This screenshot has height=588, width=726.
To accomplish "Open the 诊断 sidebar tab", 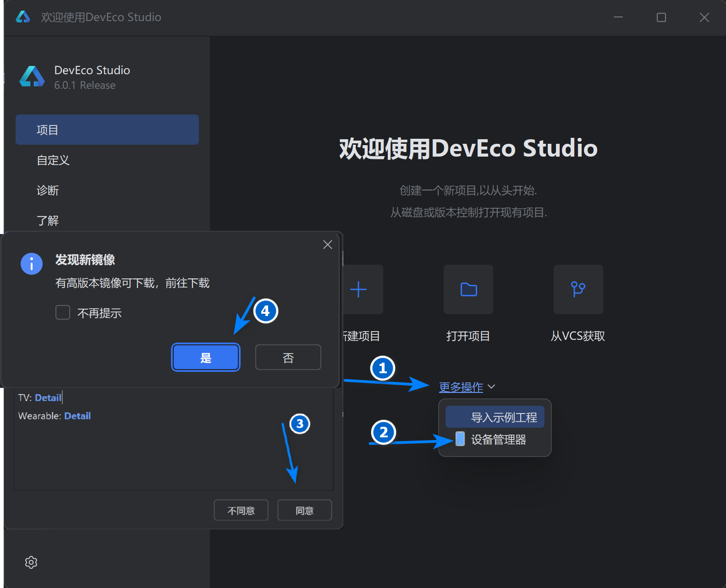I will (48, 191).
